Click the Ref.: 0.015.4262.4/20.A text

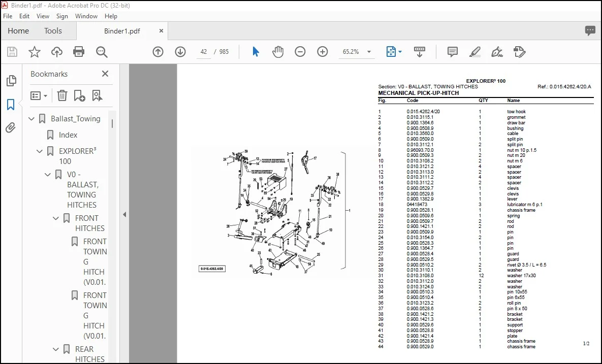[x=564, y=87]
